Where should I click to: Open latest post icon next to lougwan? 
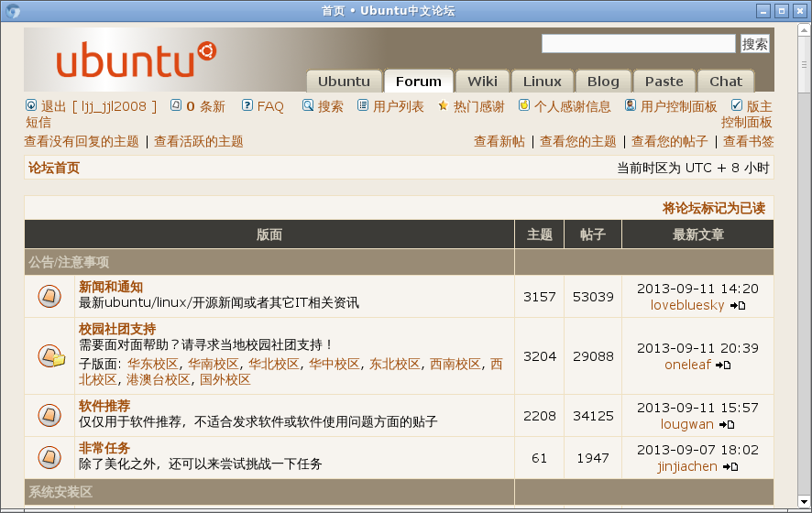click(727, 424)
